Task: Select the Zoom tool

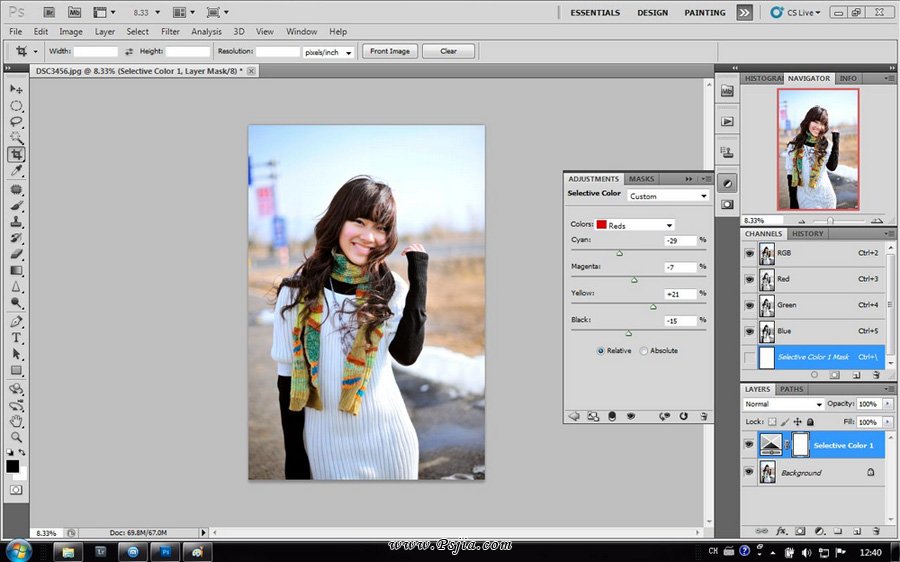Action: 17,437
